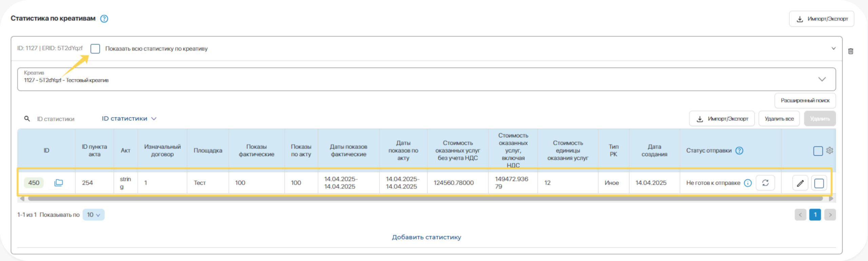Select the checkbox for row 450
868x261 pixels.
(x=819, y=183)
